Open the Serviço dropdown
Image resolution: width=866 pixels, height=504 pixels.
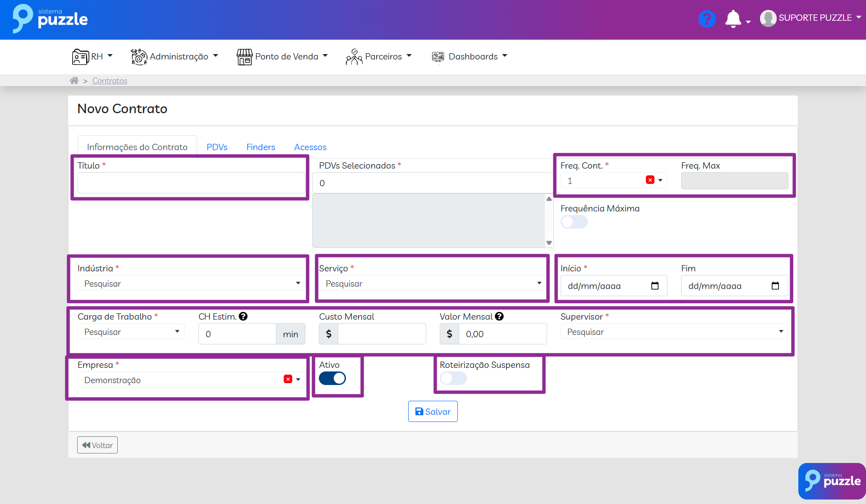432,284
